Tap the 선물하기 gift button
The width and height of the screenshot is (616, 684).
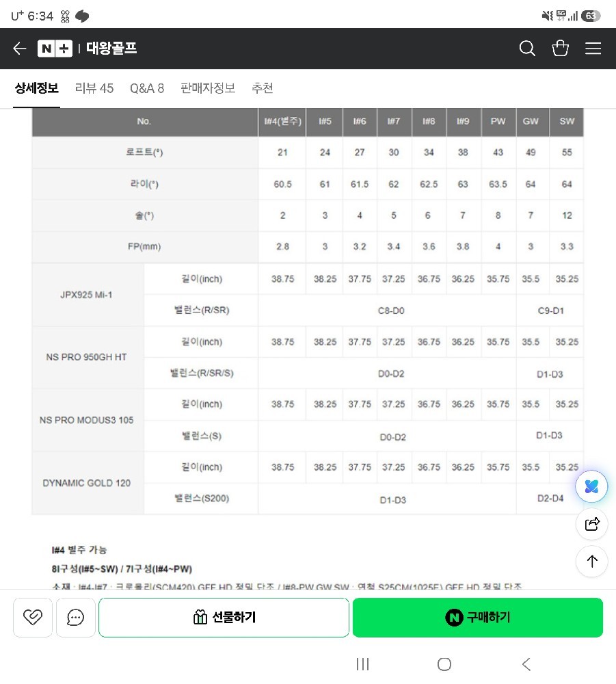[224, 617]
